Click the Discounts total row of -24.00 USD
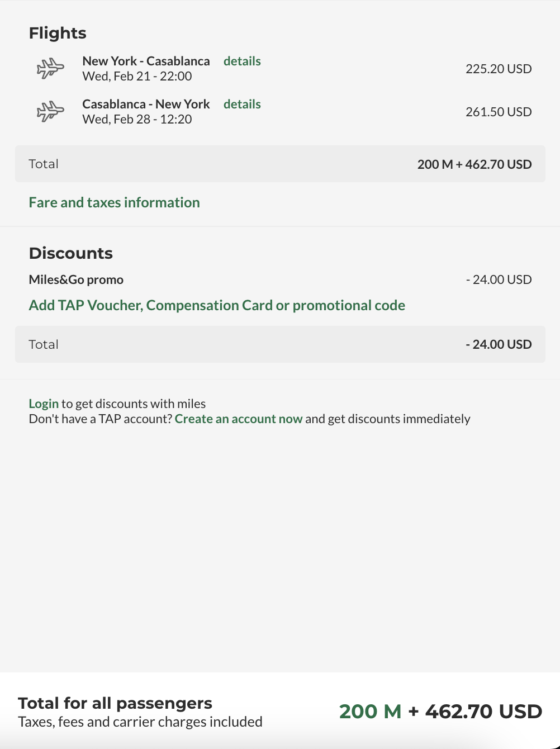560x749 pixels. 280,344
